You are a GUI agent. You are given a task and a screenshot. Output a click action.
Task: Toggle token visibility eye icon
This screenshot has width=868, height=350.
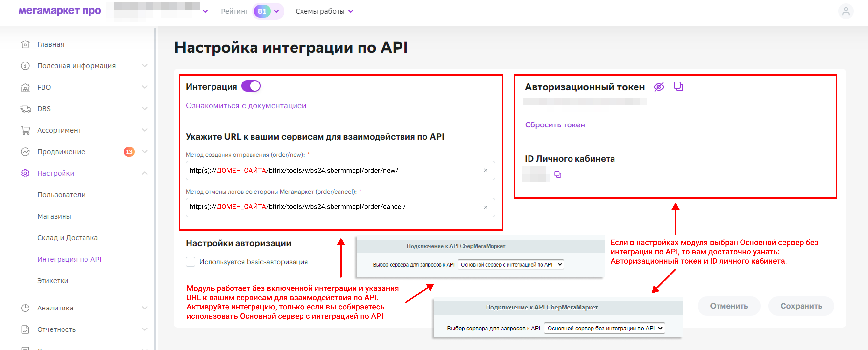coord(659,87)
